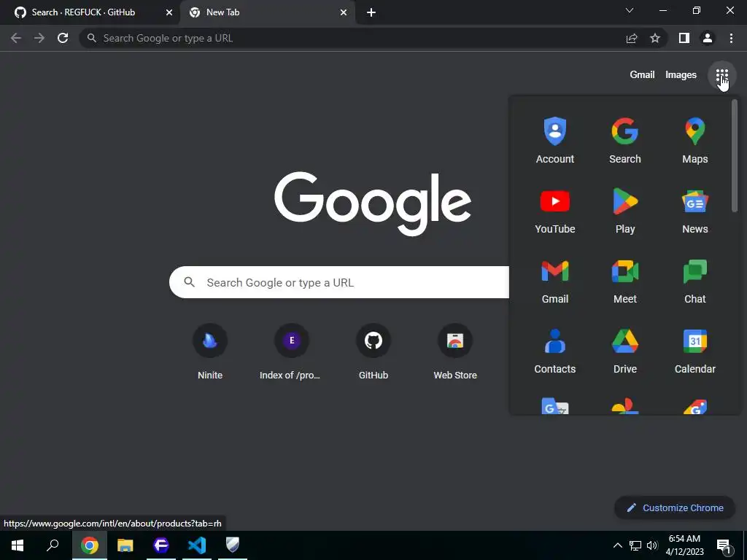
Task: Open Google News app icon
Action: 695,211
